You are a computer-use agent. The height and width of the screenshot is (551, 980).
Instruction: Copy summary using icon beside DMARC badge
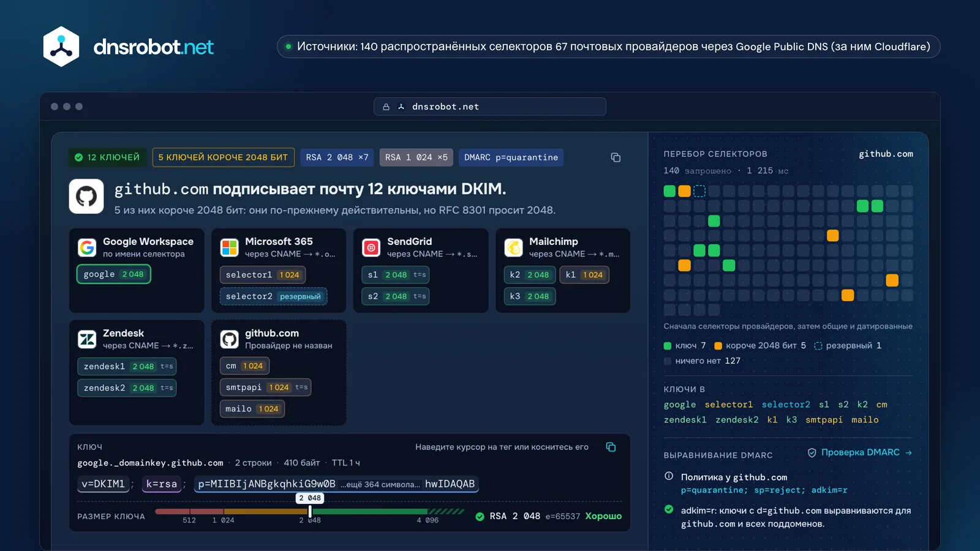pyautogui.click(x=616, y=157)
